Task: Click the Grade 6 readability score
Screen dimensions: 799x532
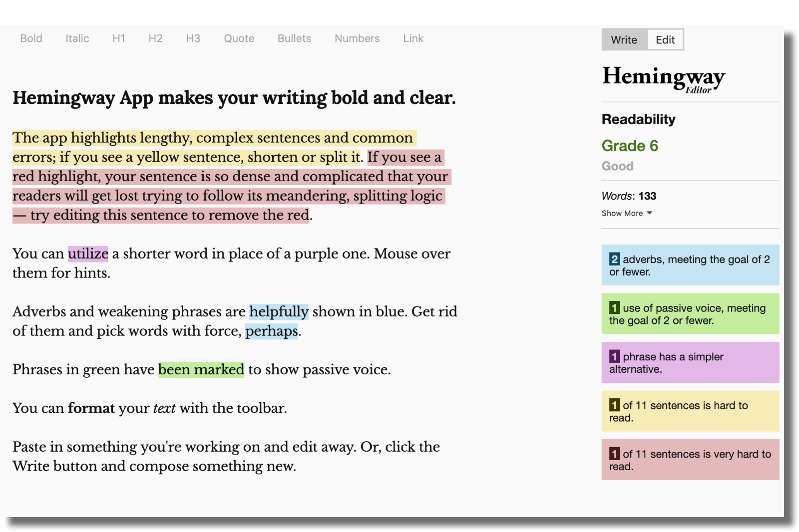Action: point(630,146)
